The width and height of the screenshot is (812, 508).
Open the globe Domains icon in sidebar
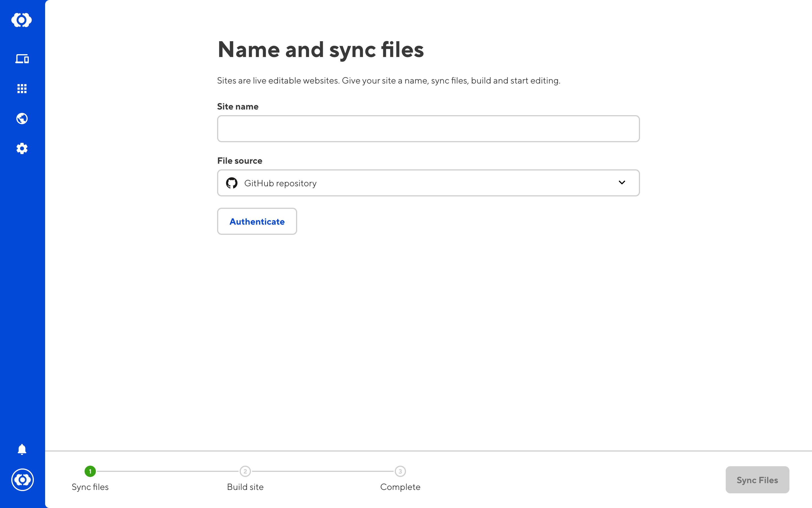22,119
